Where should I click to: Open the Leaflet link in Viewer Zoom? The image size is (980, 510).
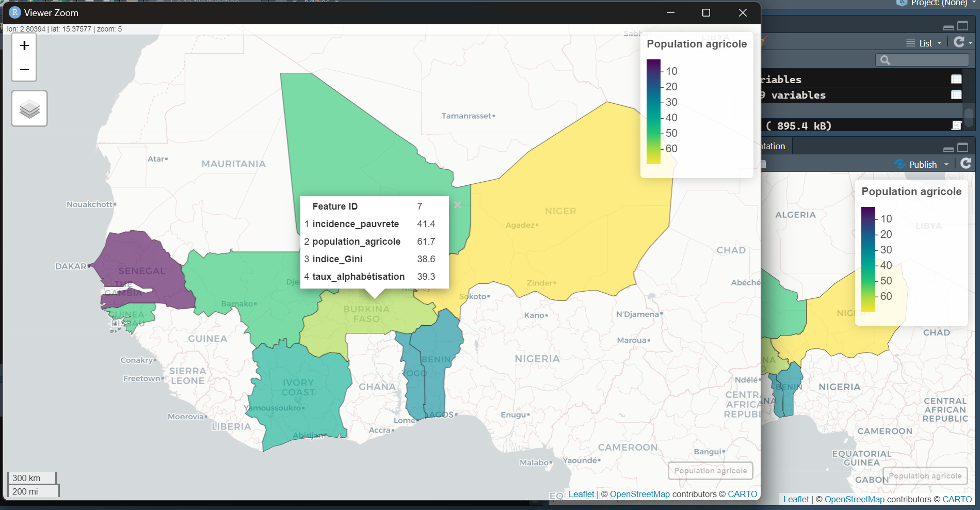click(581, 494)
